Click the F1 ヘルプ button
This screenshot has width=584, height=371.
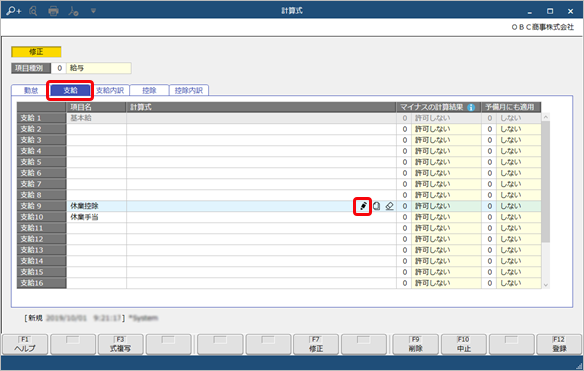[x=25, y=344]
